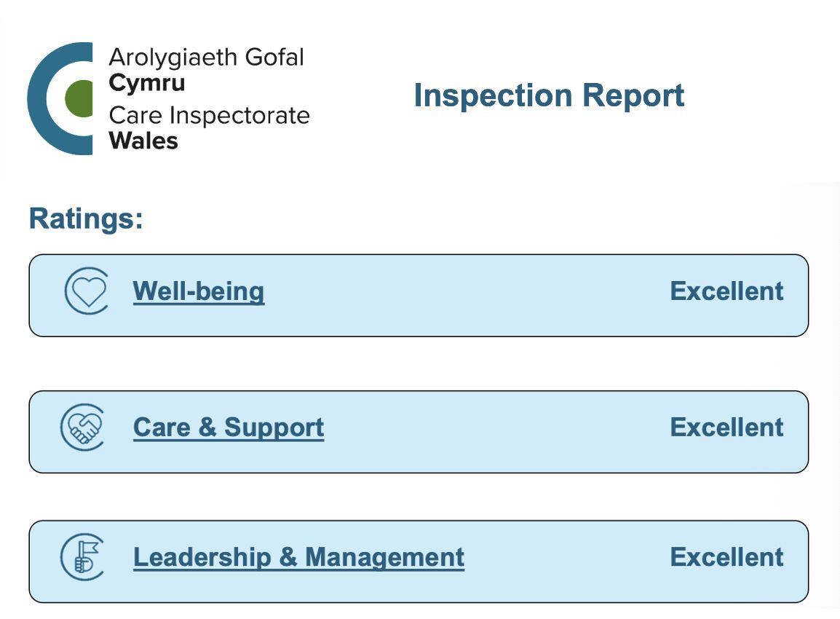Screen dimensions: 840x619
Task: Click the Excellent rating for Care & Support
Action: point(727,427)
